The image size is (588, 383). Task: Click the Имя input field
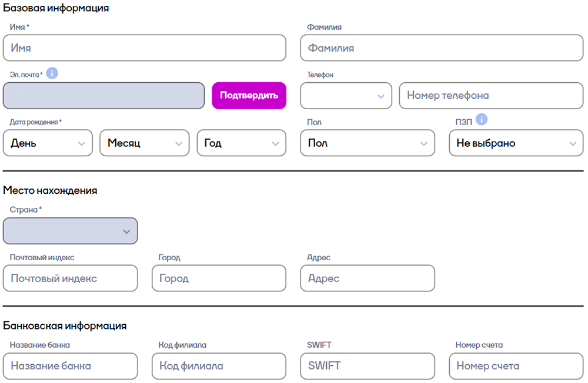144,48
